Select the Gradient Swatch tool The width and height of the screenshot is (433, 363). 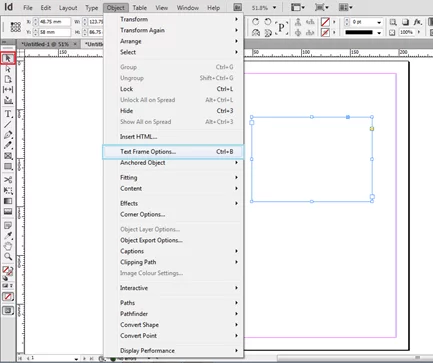[x=8, y=201]
